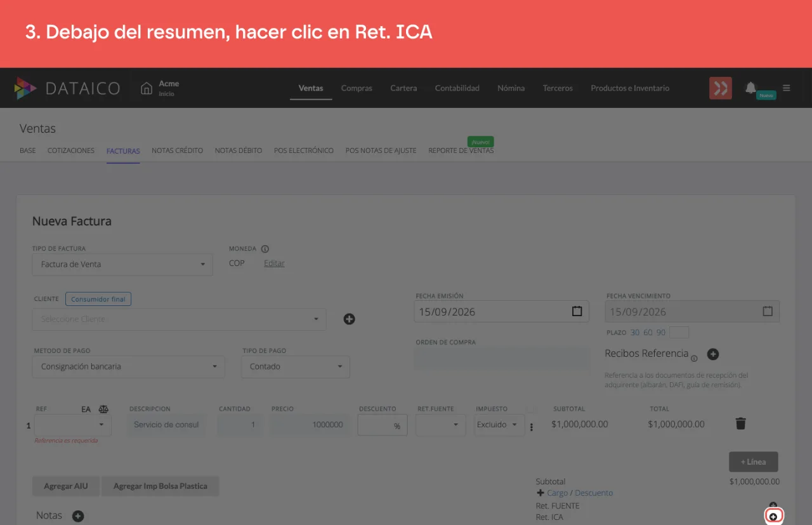Focus the Orden de Compra field

coord(502,358)
